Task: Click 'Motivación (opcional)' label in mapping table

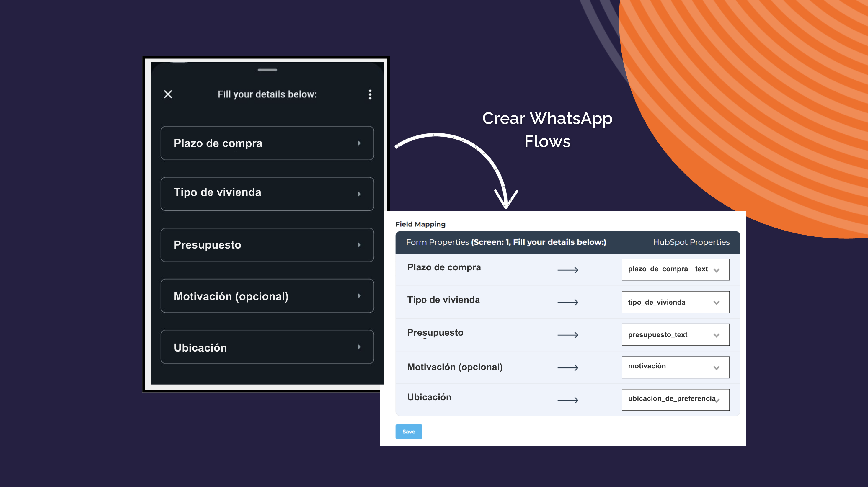Action: (x=455, y=367)
